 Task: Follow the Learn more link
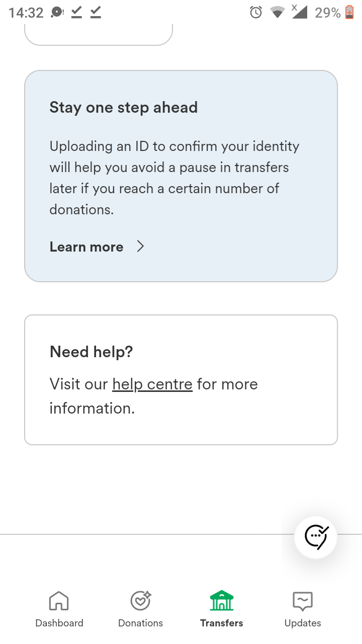coord(86,247)
